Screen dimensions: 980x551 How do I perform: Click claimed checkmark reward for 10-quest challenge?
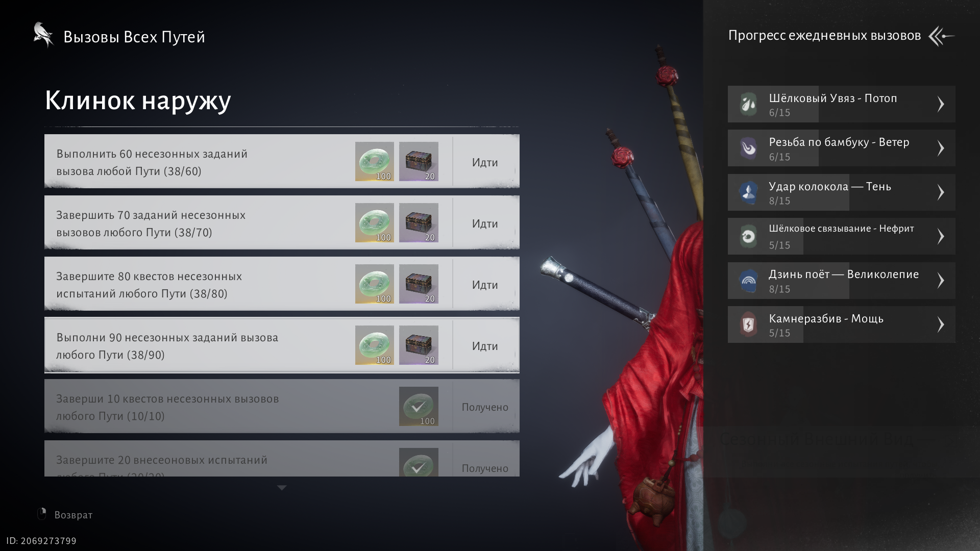pyautogui.click(x=418, y=406)
